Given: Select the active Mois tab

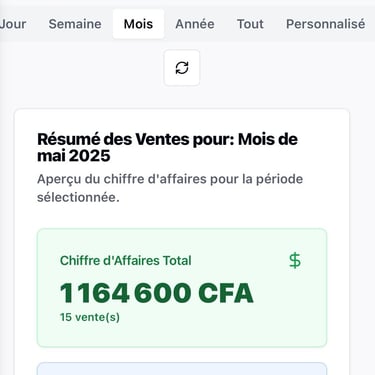Looking at the screenshot, I should (138, 24).
